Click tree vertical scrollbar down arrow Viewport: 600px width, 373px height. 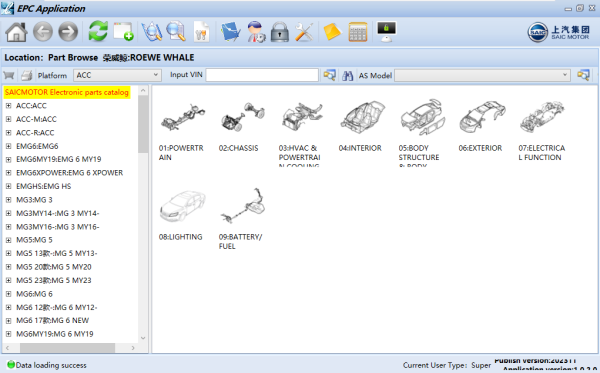[x=143, y=338]
